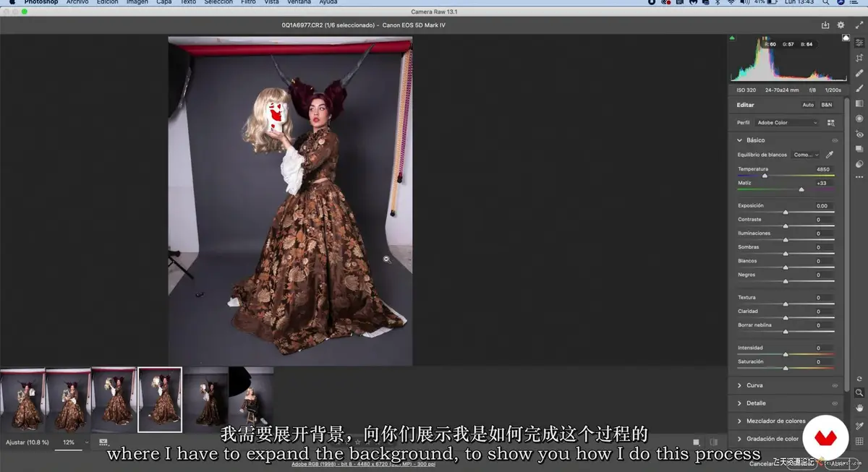The width and height of the screenshot is (868, 472).
Task: Toggle visibility eye for Curva panel
Action: click(x=835, y=385)
